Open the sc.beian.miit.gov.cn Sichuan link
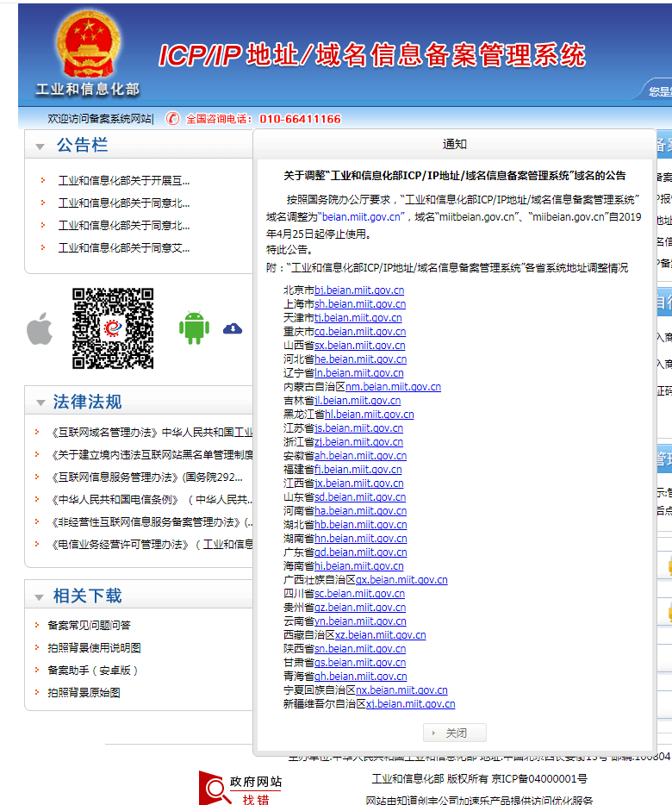Image resolution: width=672 pixels, height=805 pixels. coord(360,594)
